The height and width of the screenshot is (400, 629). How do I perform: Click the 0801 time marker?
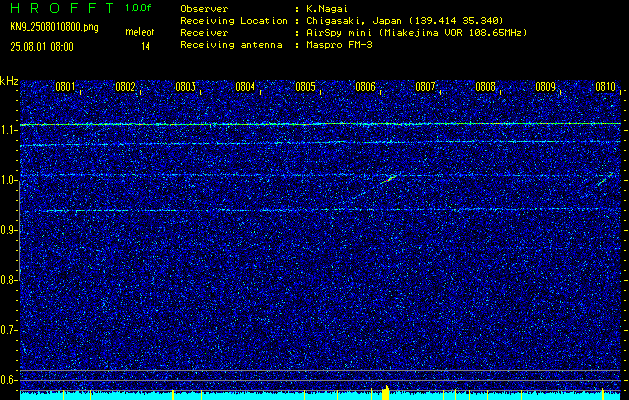(x=65, y=87)
